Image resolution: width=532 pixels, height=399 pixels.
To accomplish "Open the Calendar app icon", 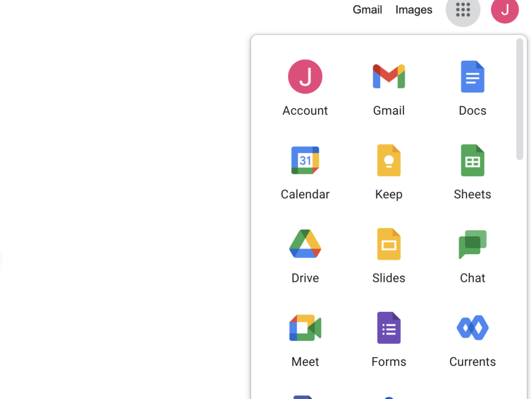I will [x=305, y=160].
